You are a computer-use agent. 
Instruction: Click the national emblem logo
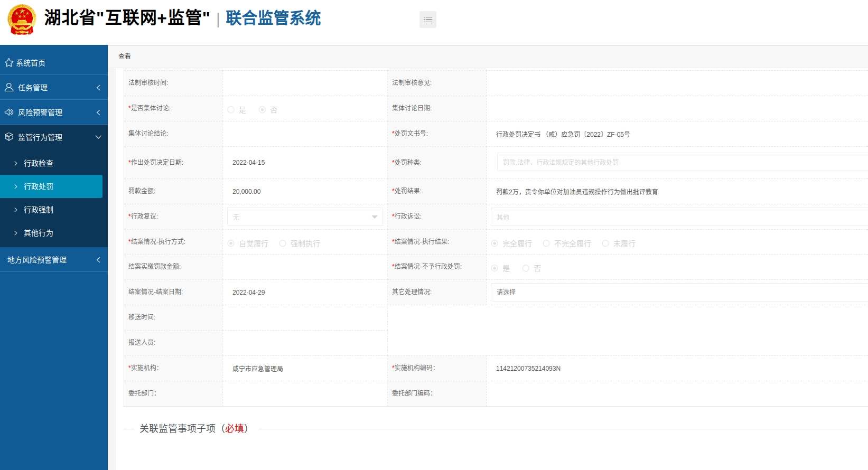[x=22, y=20]
